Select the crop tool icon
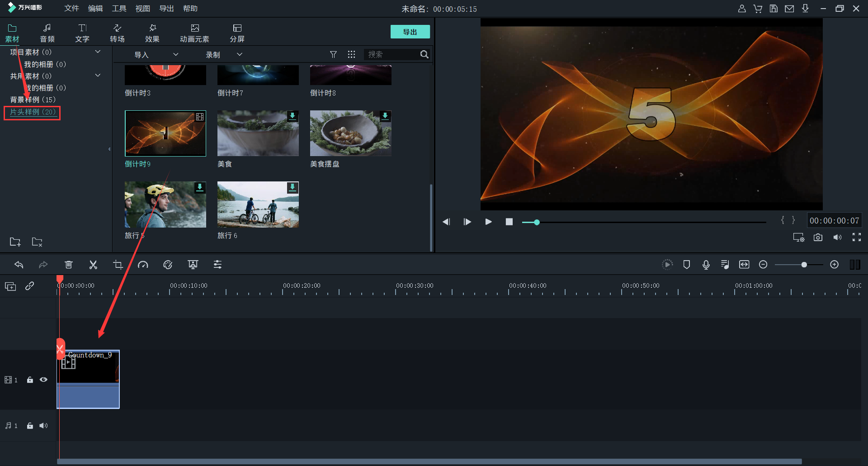 pos(118,265)
